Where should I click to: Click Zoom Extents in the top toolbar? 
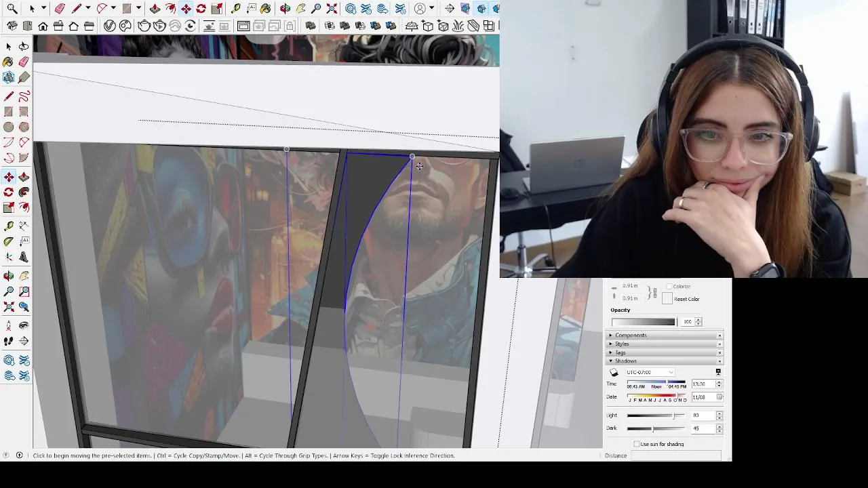coord(332,9)
